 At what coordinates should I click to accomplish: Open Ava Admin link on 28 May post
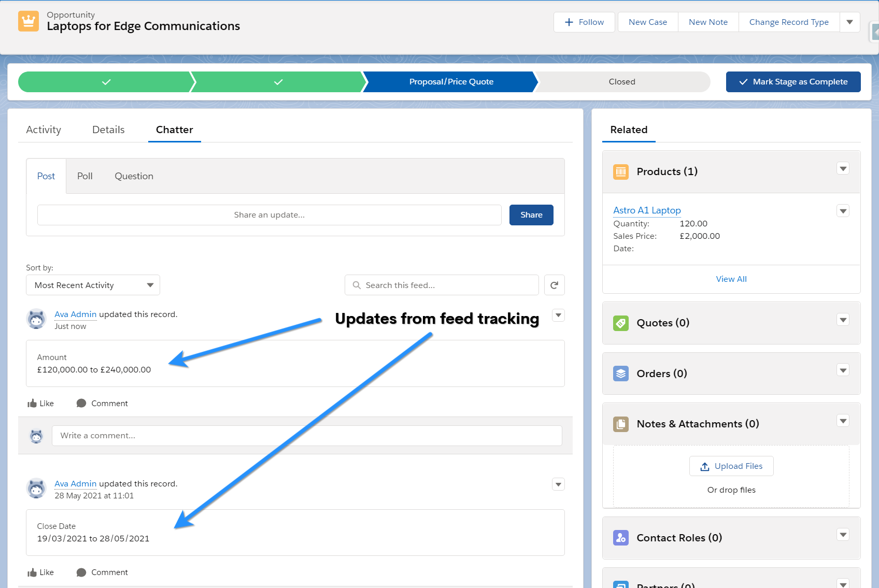click(x=76, y=484)
